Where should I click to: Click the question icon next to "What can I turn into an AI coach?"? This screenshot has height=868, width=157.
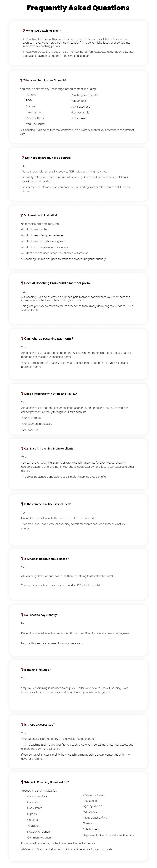[21, 80]
